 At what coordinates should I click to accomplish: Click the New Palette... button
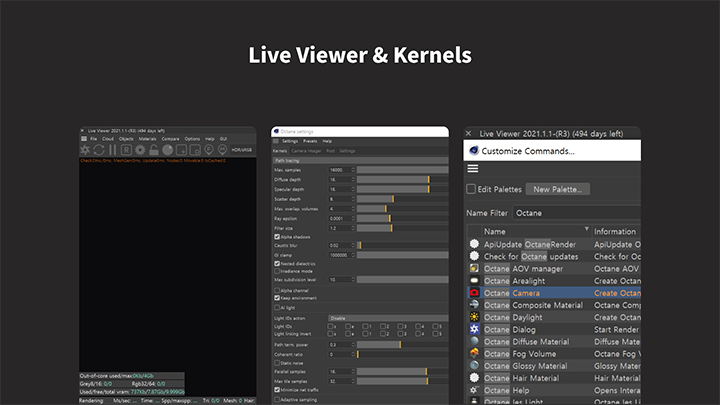[x=557, y=189]
